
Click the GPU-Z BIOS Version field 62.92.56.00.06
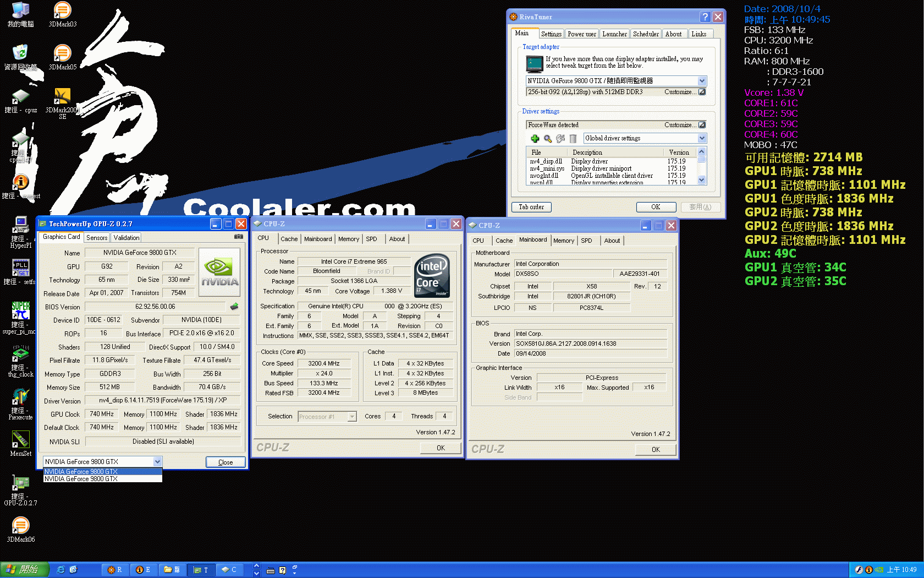pyautogui.click(x=155, y=307)
